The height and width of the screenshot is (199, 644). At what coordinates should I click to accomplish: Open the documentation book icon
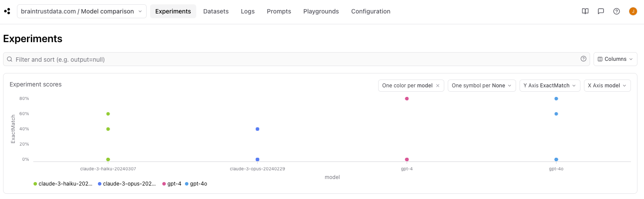(x=585, y=11)
